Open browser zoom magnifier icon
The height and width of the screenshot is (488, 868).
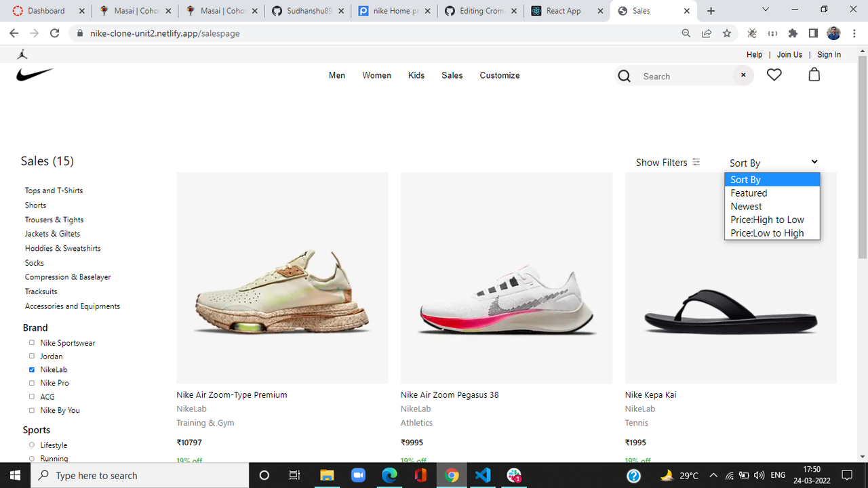686,33
